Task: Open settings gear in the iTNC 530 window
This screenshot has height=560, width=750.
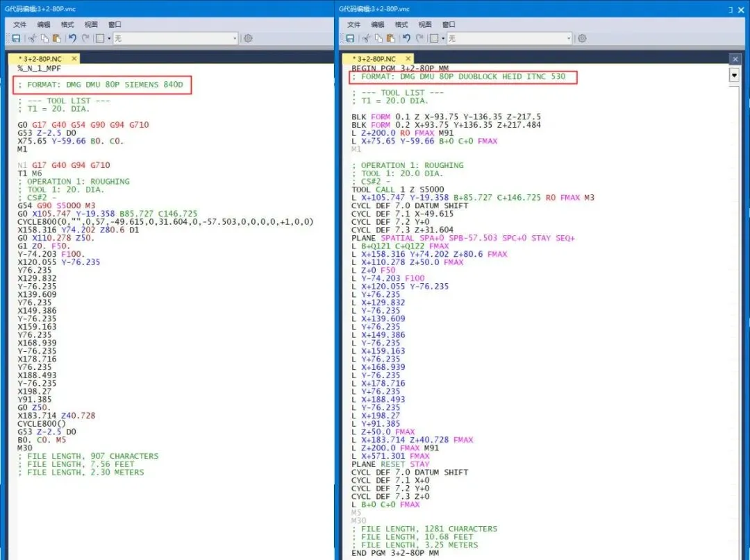Action: tap(582, 38)
